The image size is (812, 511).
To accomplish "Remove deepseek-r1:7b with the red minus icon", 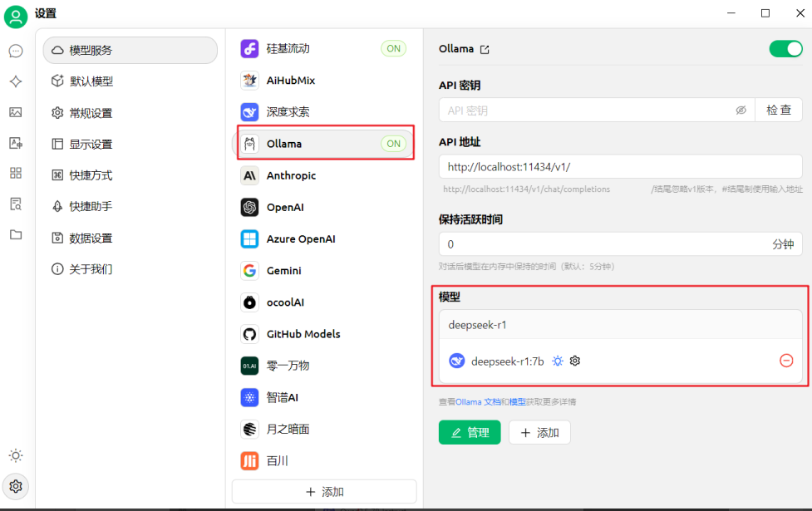I will click(786, 361).
